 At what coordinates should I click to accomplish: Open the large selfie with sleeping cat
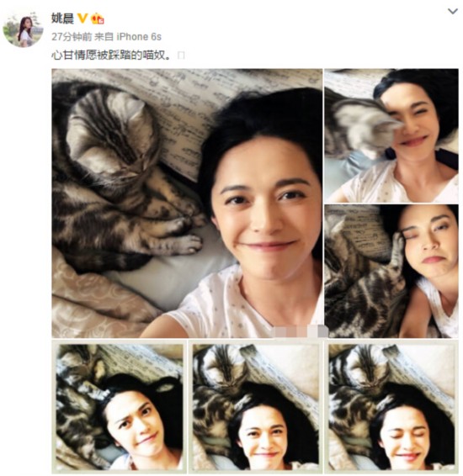(x=187, y=203)
